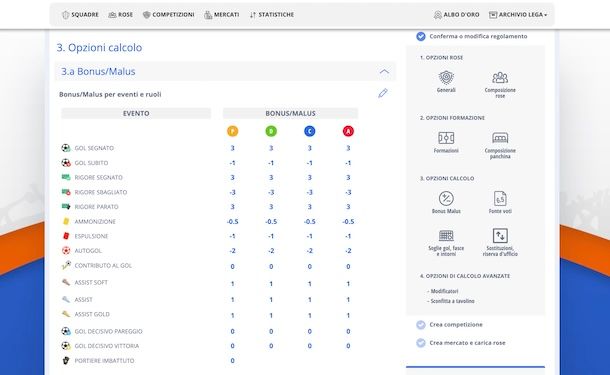Open the Squadre menu item

80,15
